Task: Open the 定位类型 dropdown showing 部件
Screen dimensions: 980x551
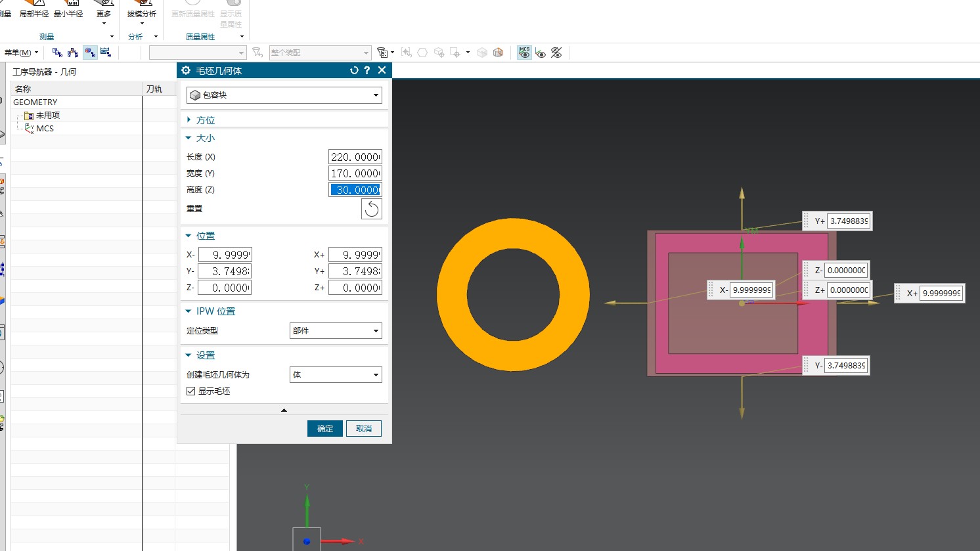Action: [336, 331]
